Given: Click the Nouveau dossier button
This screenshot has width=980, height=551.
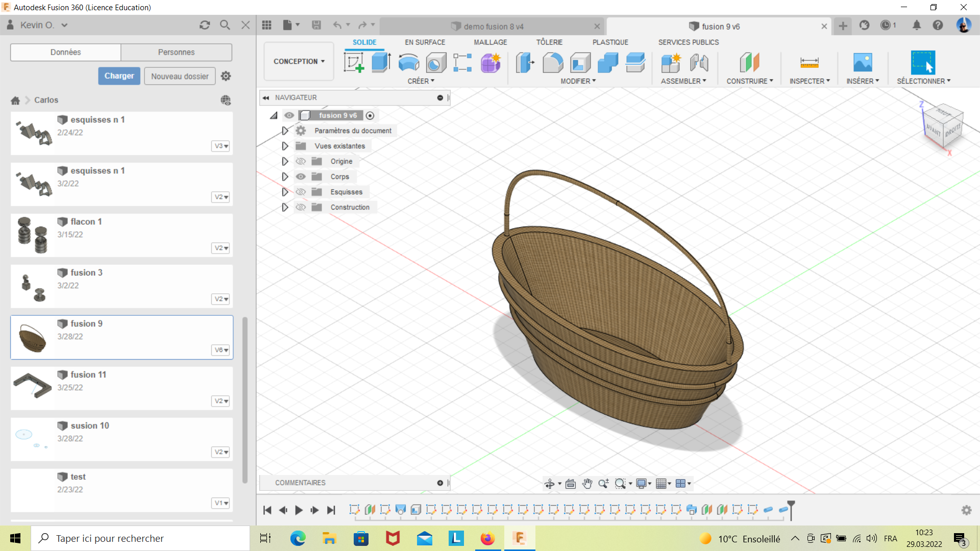Looking at the screenshot, I should (180, 76).
